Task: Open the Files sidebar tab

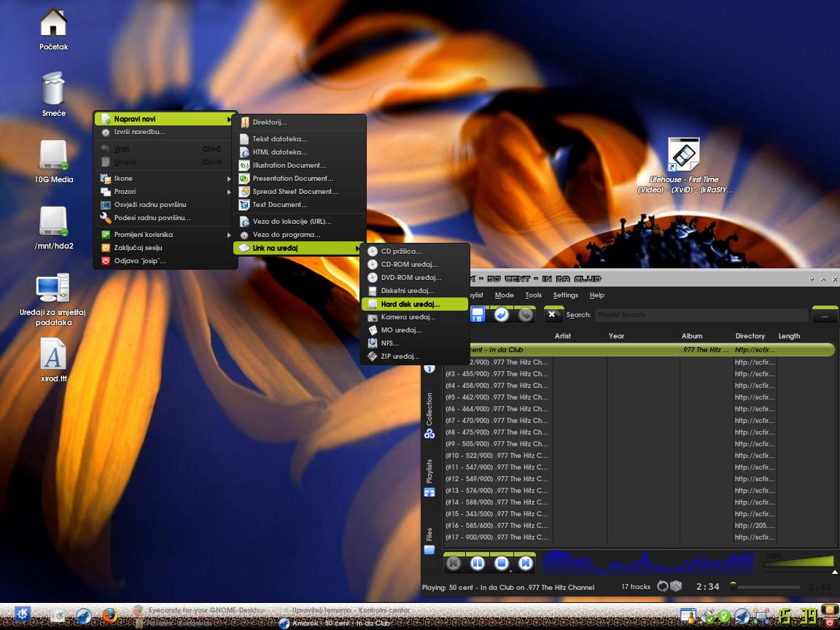Action: [429, 541]
